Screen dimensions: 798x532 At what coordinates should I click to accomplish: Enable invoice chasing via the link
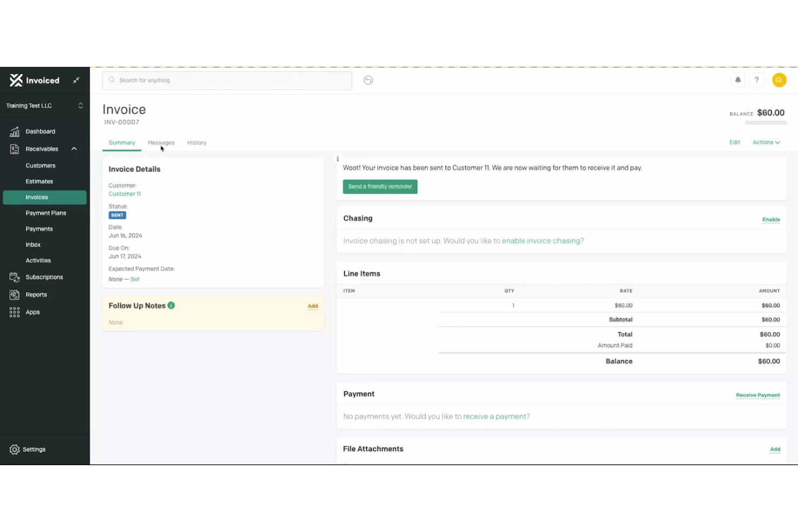[541, 240]
